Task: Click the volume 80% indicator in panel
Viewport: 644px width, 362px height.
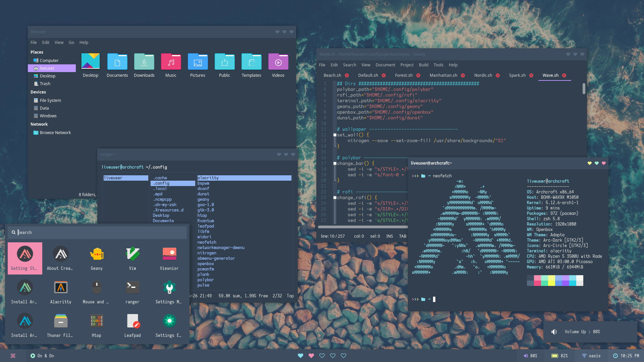Action: pyautogui.click(x=531, y=356)
